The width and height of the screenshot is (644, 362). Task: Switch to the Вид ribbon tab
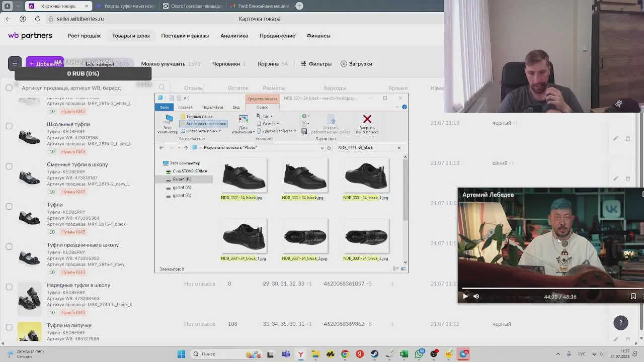point(236,107)
